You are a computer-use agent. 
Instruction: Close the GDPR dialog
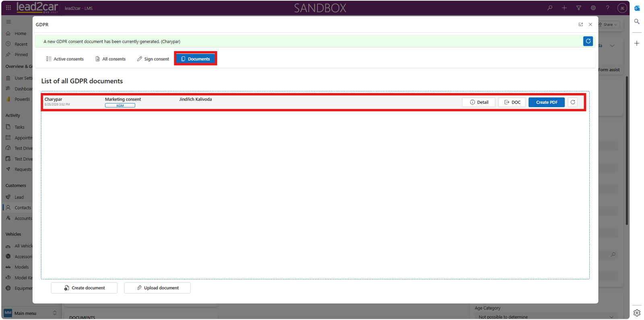click(590, 25)
